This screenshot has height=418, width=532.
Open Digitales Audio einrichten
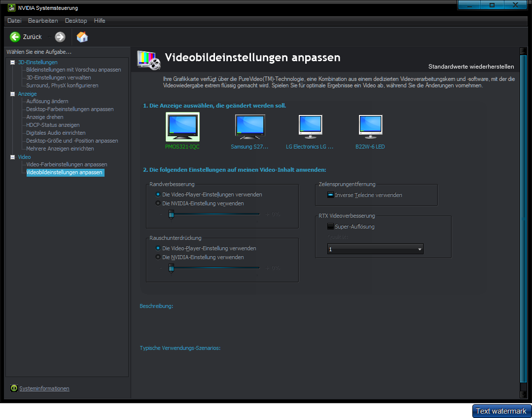click(56, 133)
